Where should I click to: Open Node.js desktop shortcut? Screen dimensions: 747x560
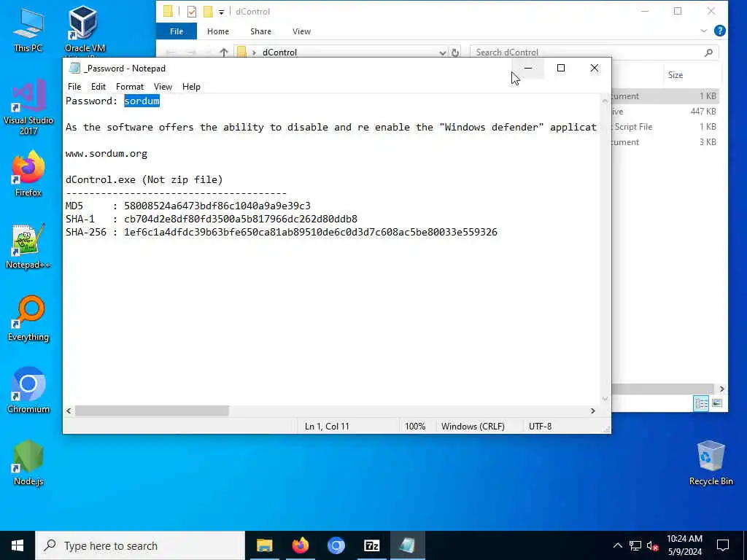click(x=28, y=463)
